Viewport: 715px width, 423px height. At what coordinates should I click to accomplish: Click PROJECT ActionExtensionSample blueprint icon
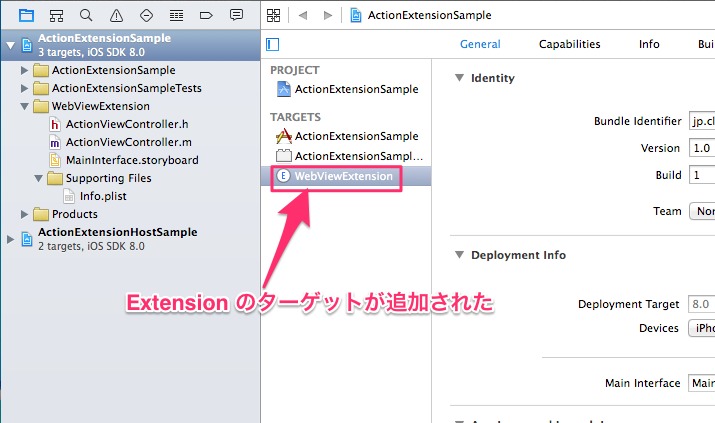(x=284, y=89)
